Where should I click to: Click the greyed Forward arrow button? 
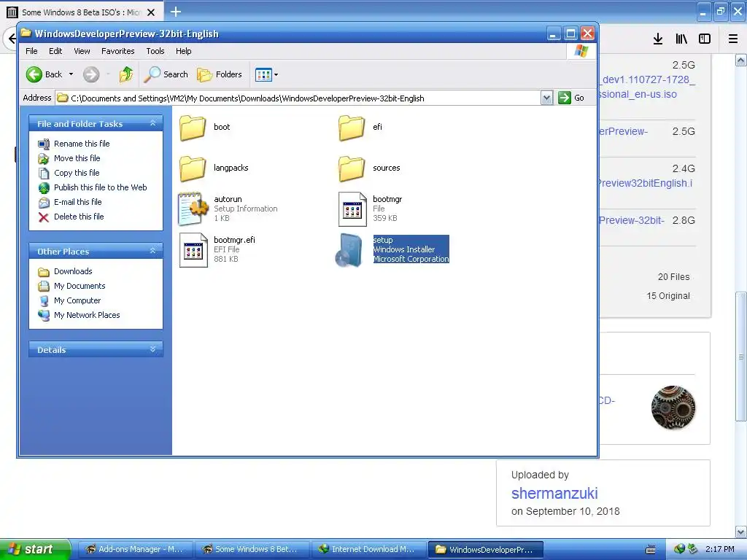pyautogui.click(x=91, y=74)
